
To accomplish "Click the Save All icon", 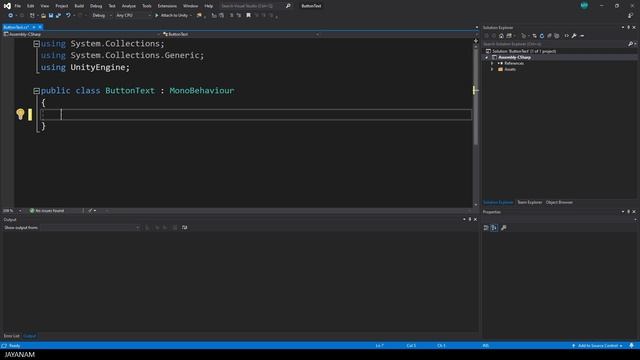I will (58, 16).
